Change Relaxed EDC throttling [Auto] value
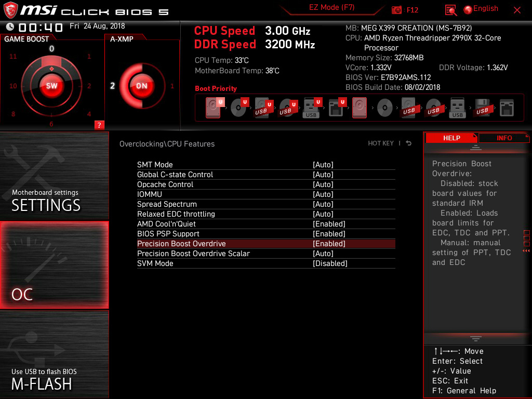 click(323, 214)
